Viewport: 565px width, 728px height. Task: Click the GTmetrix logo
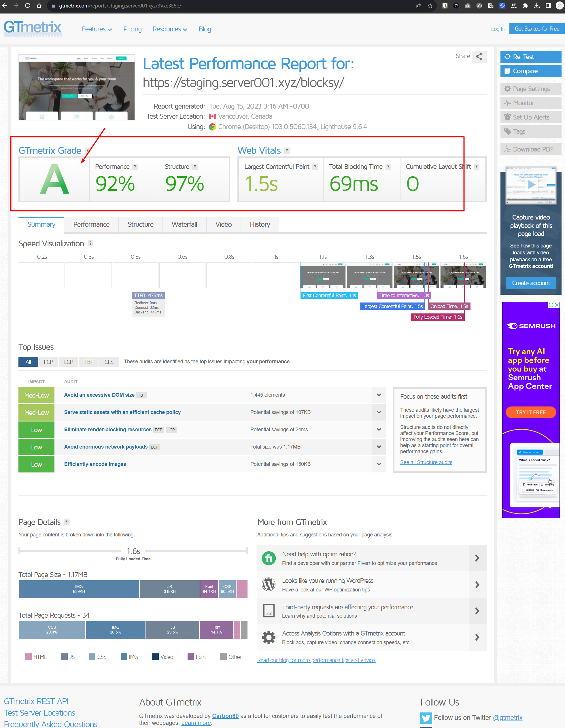coord(33,28)
